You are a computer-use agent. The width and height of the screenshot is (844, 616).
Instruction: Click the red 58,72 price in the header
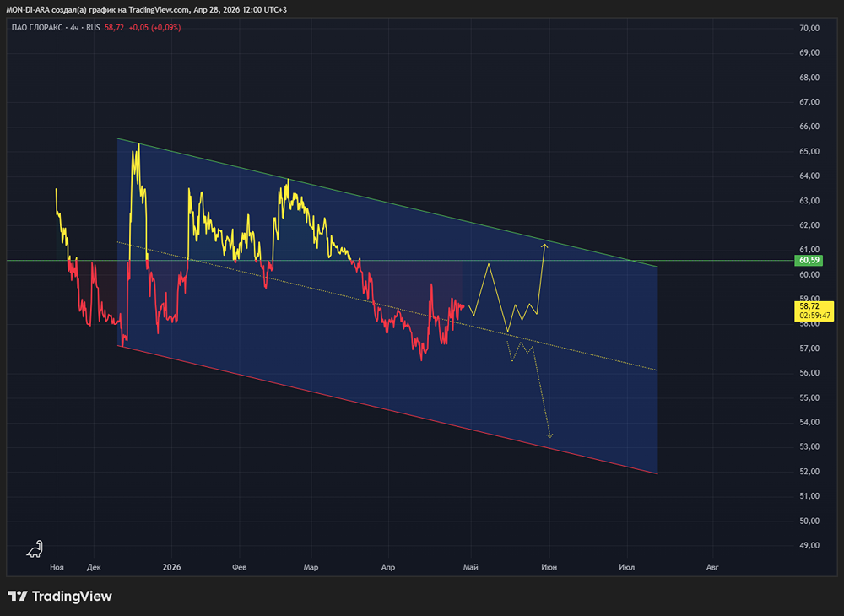point(114,28)
